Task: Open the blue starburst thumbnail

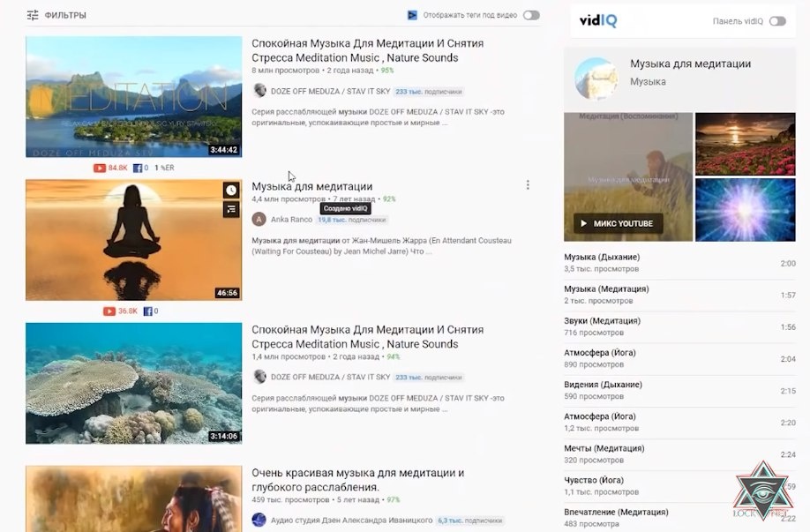Action: click(745, 210)
